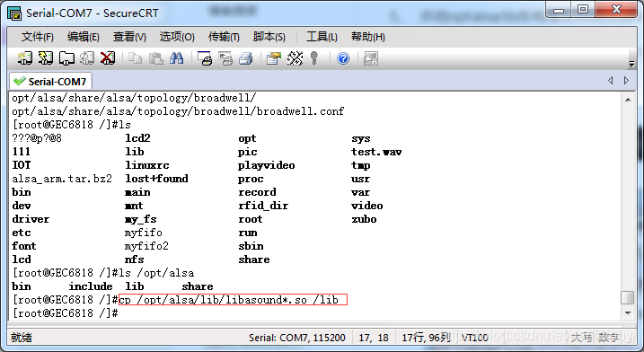Click 'font' in the ls listing
The image size is (644, 352).
point(24,246)
